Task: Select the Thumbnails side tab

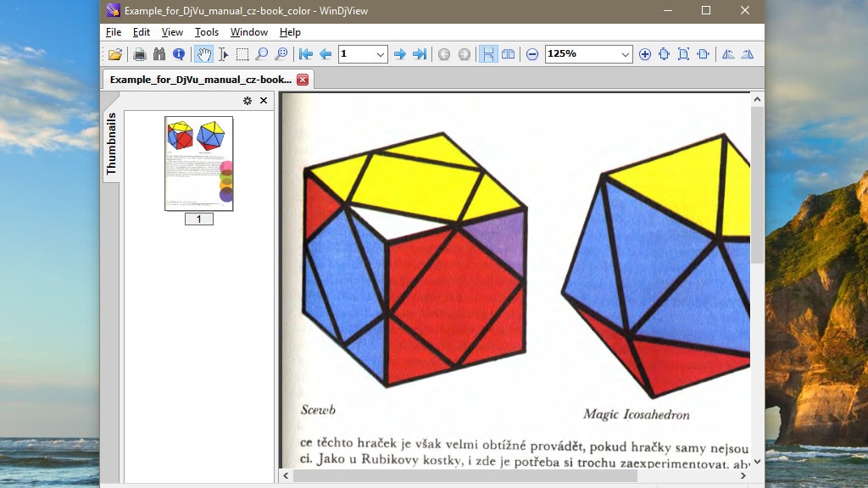Action: tap(111, 143)
